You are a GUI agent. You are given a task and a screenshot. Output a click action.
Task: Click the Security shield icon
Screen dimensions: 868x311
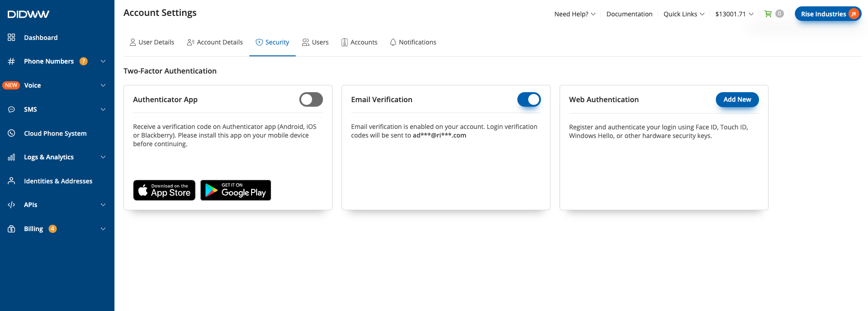click(x=259, y=42)
